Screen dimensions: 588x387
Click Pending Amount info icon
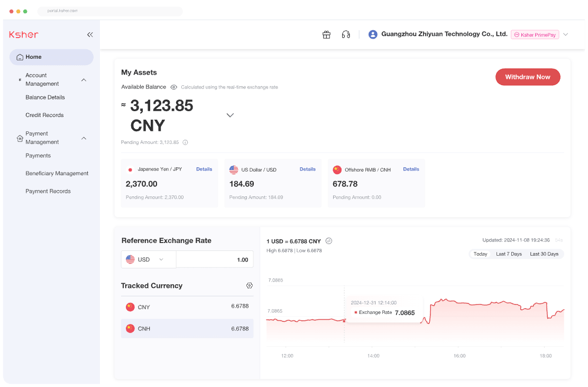pyautogui.click(x=185, y=142)
